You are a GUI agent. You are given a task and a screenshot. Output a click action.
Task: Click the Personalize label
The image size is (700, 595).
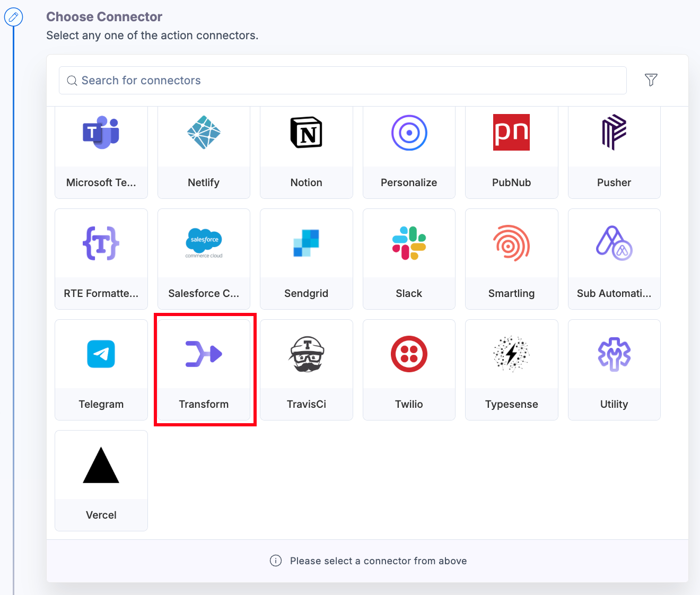409,182
